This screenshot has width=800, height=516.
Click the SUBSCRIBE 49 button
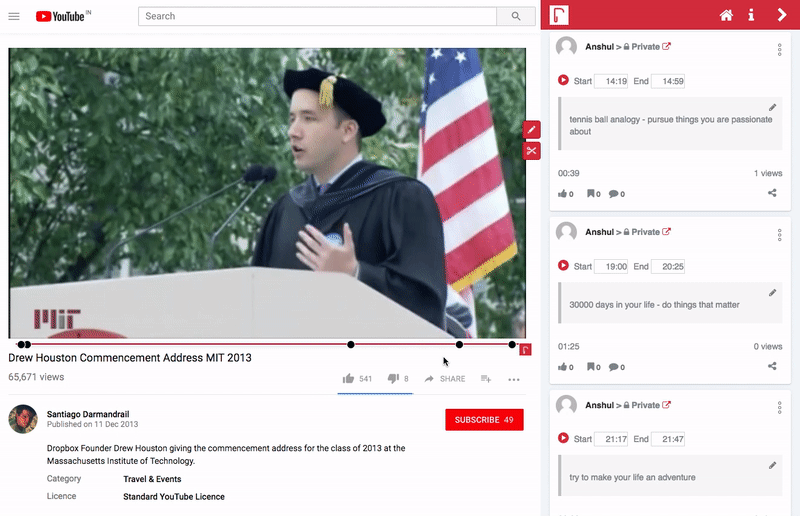pos(484,420)
